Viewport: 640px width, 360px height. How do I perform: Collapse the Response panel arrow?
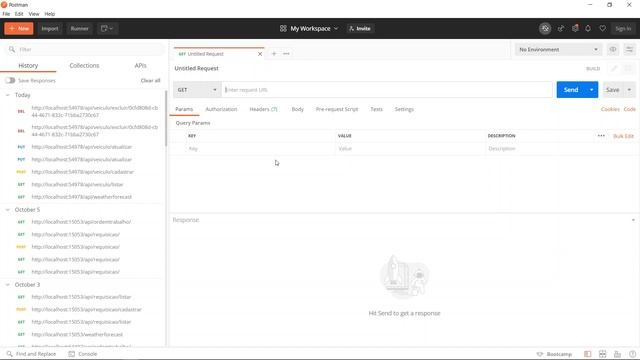(633, 220)
